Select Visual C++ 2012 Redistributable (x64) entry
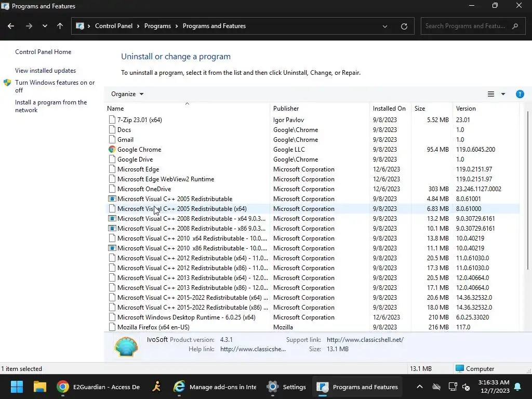The image size is (532, 399). (x=312, y=258)
